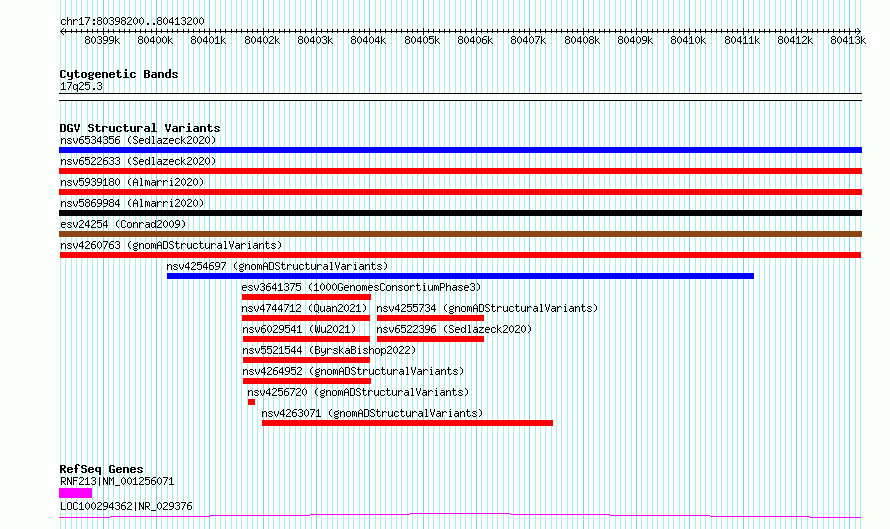This screenshot has height=529, width=890.
Task: Open nsv6029541 (Wu2021) label
Action: click(299, 329)
